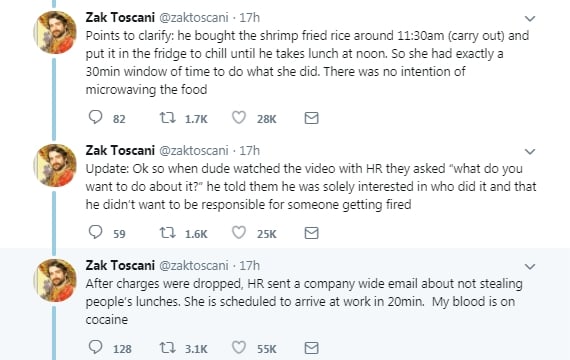This screenshot has height=360, width=570.
Task: Open Zak Toscani profile name on first tweet
Action: [120, 17]
